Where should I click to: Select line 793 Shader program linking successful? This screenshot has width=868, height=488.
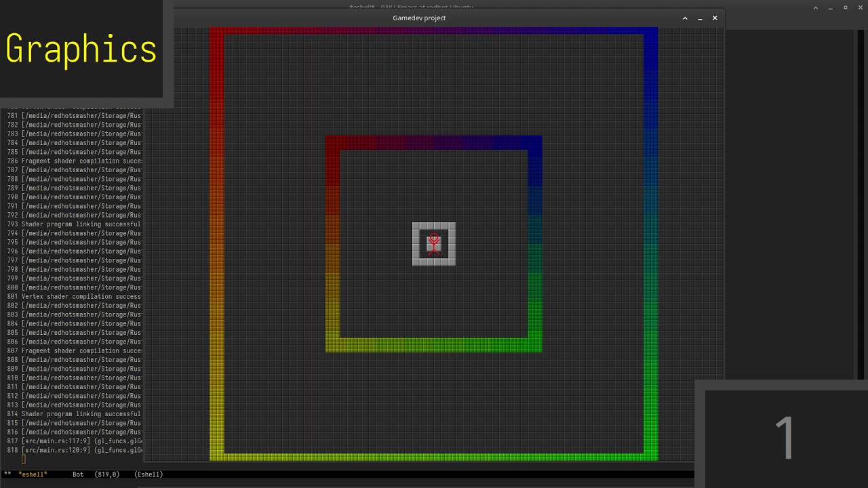click(81, 224)
